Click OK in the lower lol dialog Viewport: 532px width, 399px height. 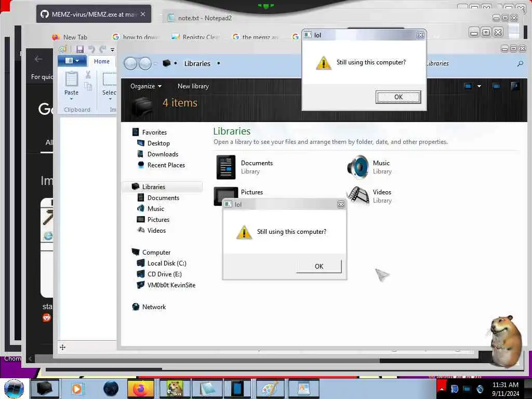pyautogui.click(x=319, y=267)
